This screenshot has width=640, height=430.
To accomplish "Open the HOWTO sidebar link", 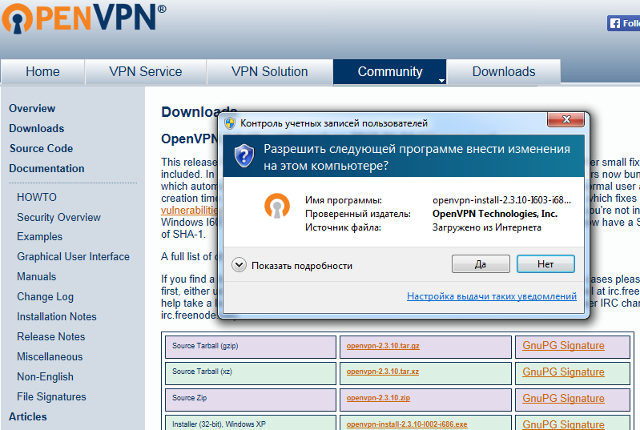I will pos(37,197).
